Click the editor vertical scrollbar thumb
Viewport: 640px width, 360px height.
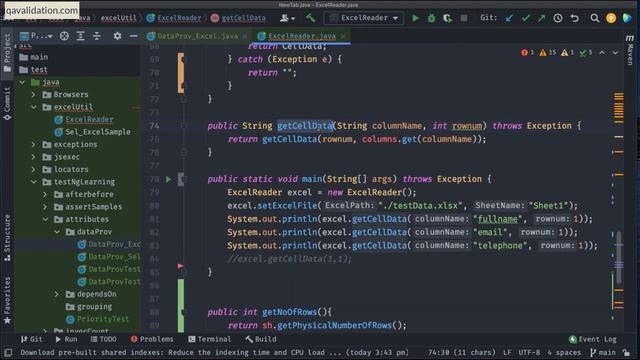619,257
